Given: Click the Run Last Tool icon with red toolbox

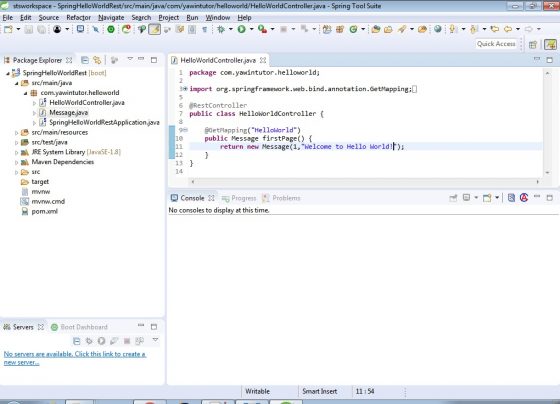Looking at the screenshot, I should point(262,29).
